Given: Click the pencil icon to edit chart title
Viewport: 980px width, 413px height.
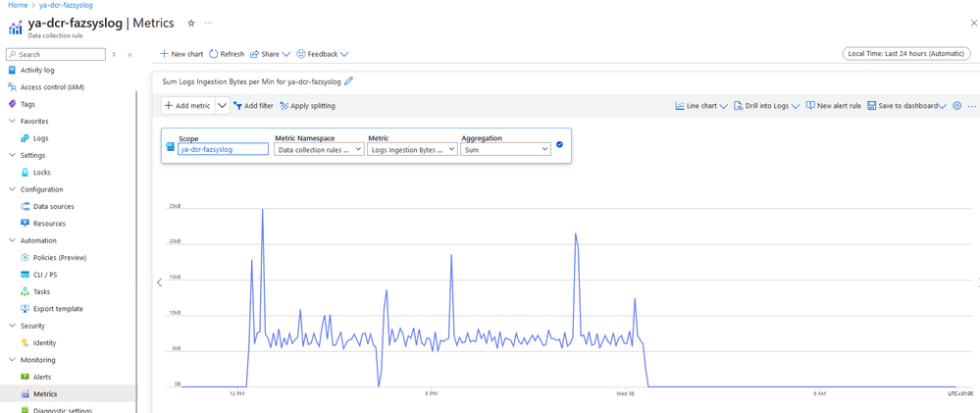Looking at the screenshot, I should point(349,81).
